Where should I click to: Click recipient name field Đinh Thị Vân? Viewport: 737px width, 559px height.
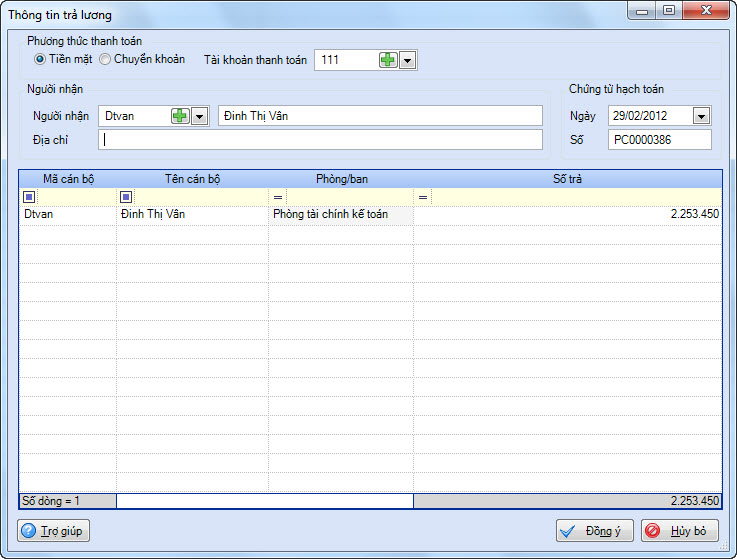coord(380,116)
